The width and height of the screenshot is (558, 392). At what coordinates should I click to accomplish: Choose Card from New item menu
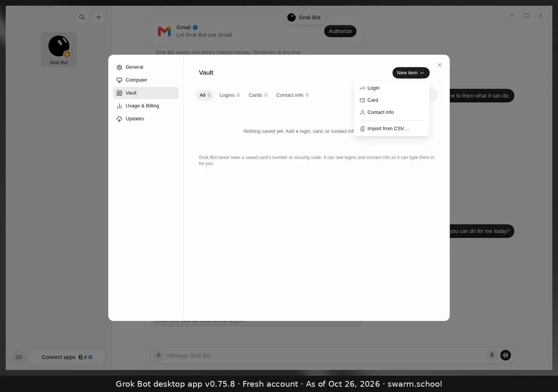click(392, 100)
